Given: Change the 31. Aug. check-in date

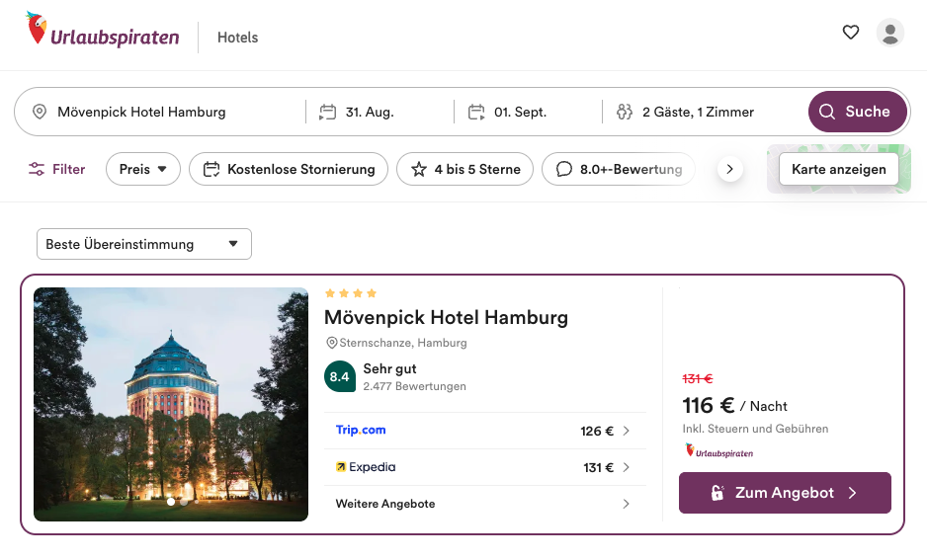Looking at the screenshot, I should point(380,112).
